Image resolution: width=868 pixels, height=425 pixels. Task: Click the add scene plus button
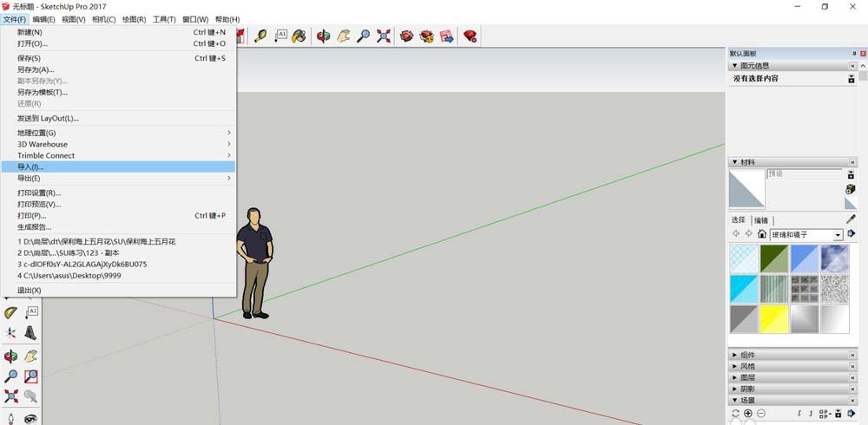tap(748, 414)
